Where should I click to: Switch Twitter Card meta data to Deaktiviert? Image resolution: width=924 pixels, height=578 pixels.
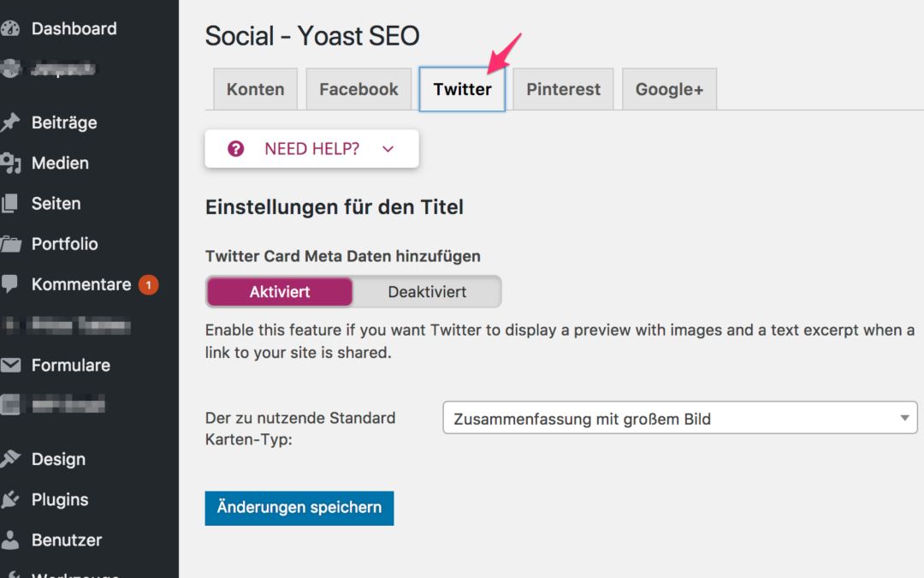point(427,292)
